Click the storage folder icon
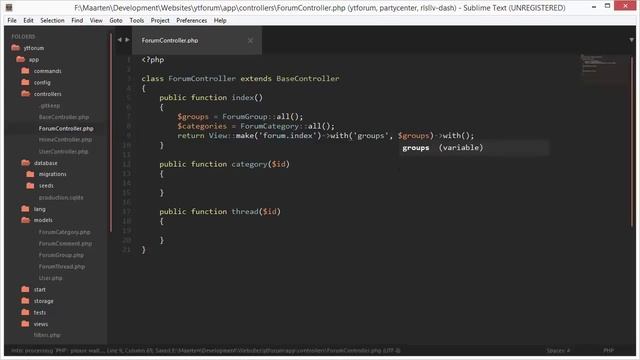 (x=25, y=301)
